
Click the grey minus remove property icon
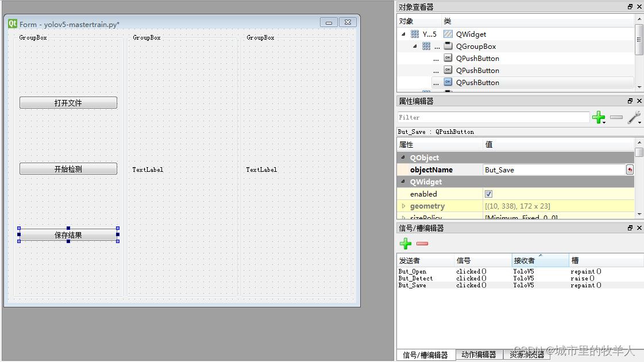[x=616, y=117]
